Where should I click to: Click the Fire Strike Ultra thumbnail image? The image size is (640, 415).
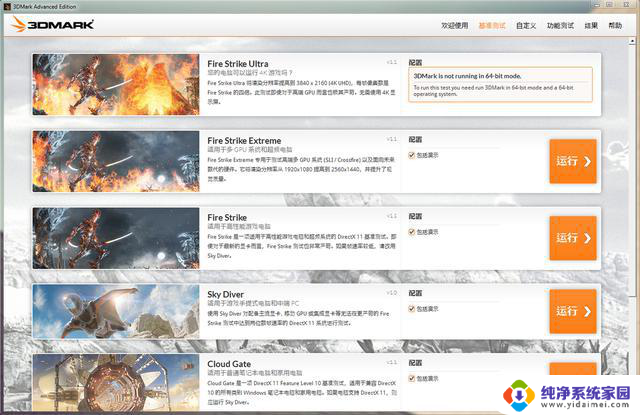click(x=116, y=84)
